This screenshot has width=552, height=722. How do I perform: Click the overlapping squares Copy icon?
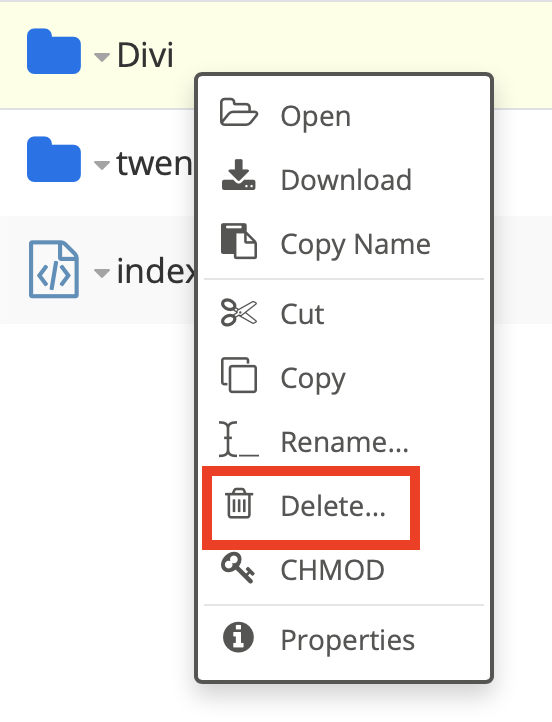[238, 375]
